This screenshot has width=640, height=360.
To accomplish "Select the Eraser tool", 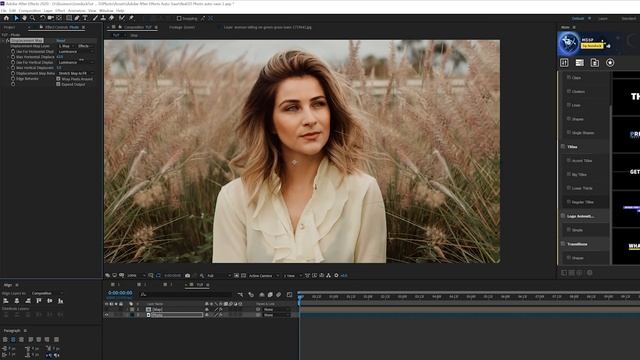I will tap(111, 18).
